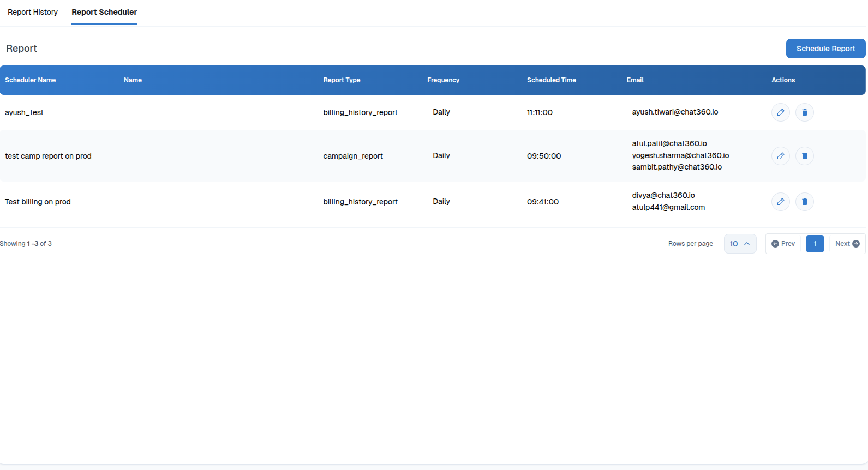This screenshot has width=868, height=470.
Task: Open the Rows per page dropdown
Action: click(x=740, y=244)
